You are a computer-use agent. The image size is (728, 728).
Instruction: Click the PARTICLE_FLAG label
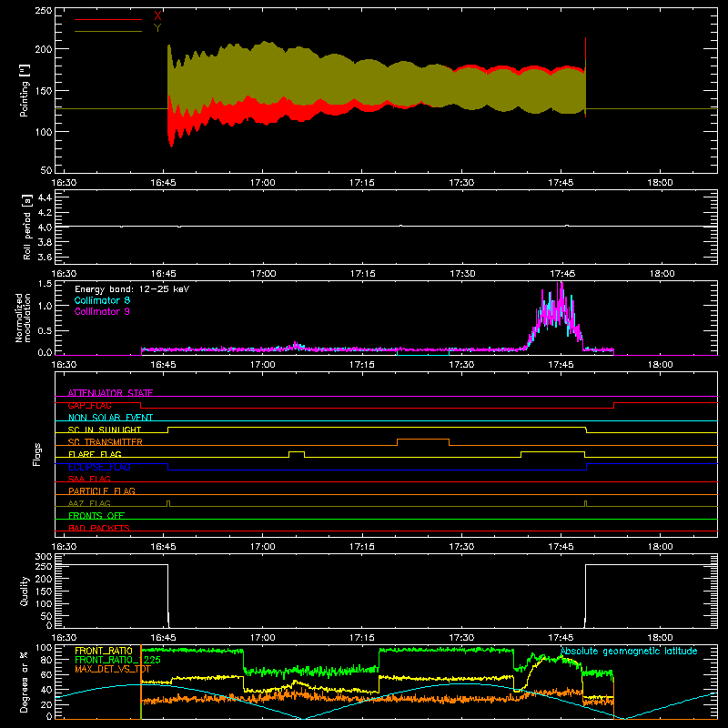click(x=102, y=490)
